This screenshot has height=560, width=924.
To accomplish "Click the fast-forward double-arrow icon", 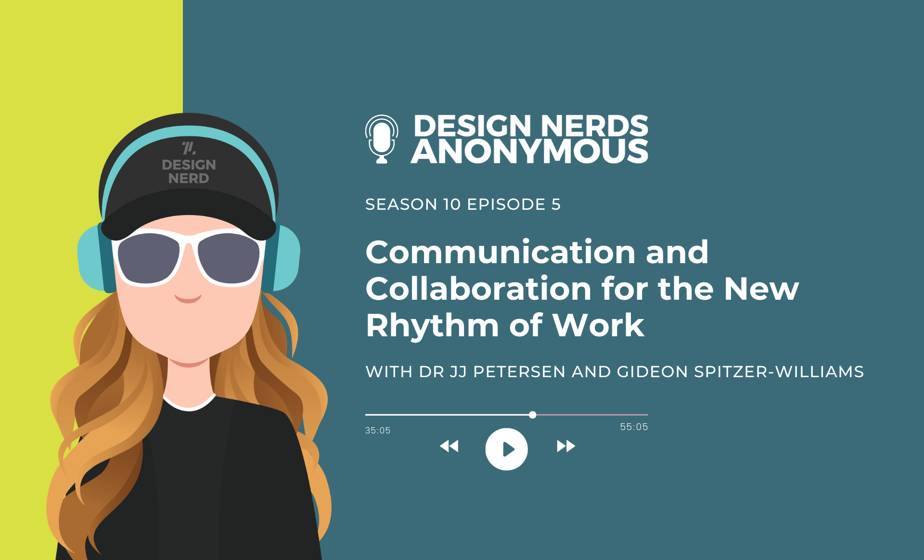I will click(x=566, y=446).
